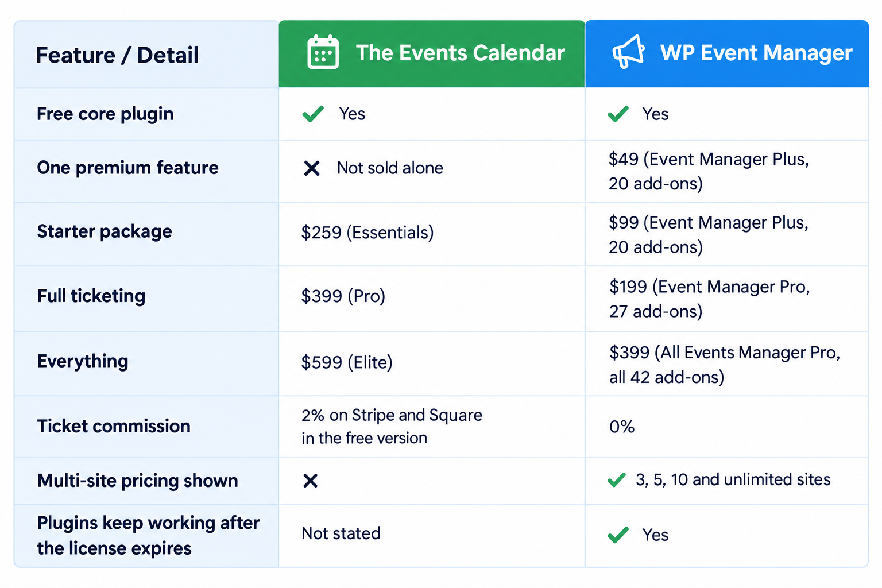Viewport: 882px width, 588px height.
Task: Click the "0%" ticket commission value
Action: click(x=622, y=427)
